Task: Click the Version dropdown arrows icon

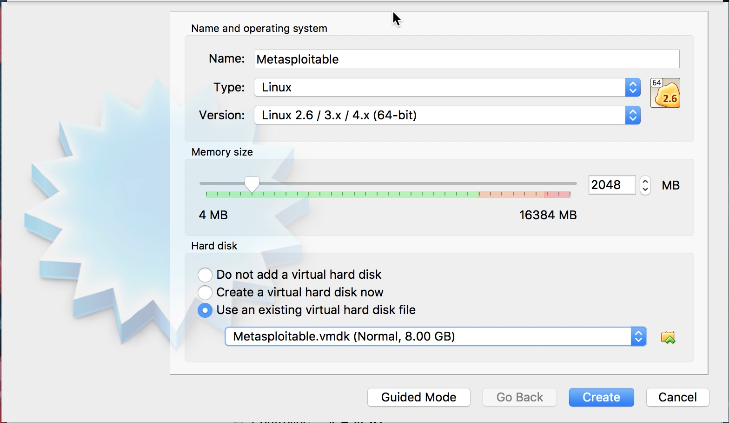Action: pos(633,115)
